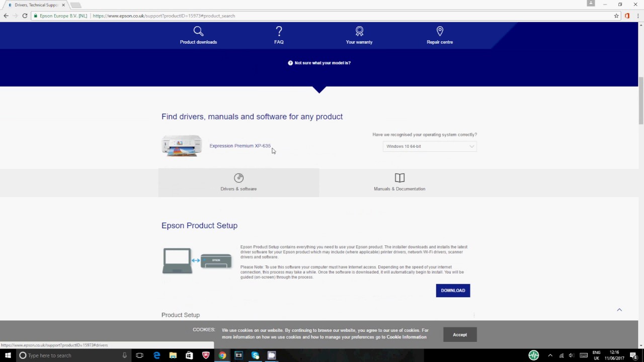This screenshot has height=362, width=644.
Task: Go back with the browser back arrow
Action: click(x=6, y=16)
